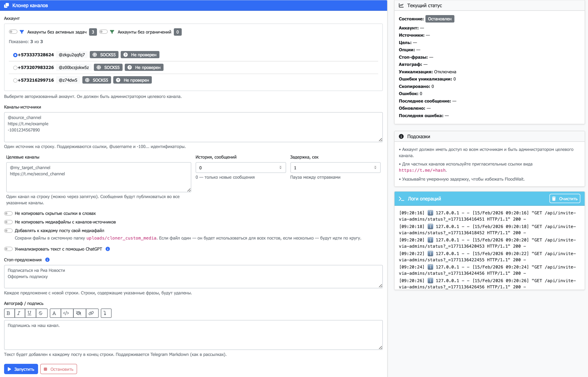Click into the Каналы-источники text area
Image resolution: width=588 pixels, height=377 pixels.
click(x=193, y=127)
